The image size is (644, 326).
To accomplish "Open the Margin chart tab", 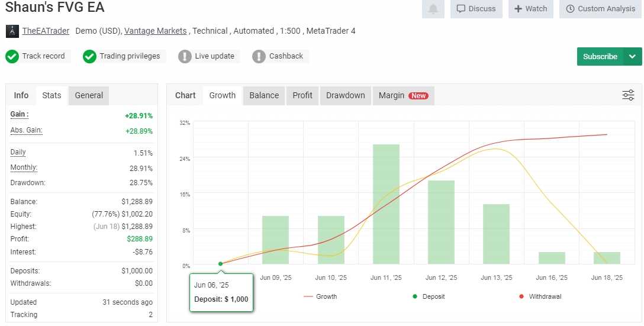I will (403, 95).
